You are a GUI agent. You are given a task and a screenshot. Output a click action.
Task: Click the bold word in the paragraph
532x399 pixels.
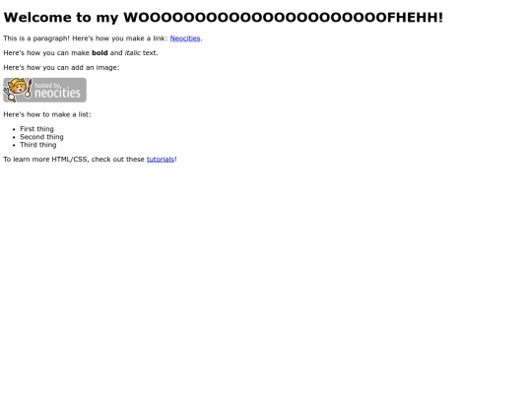[x=100, y=53]
